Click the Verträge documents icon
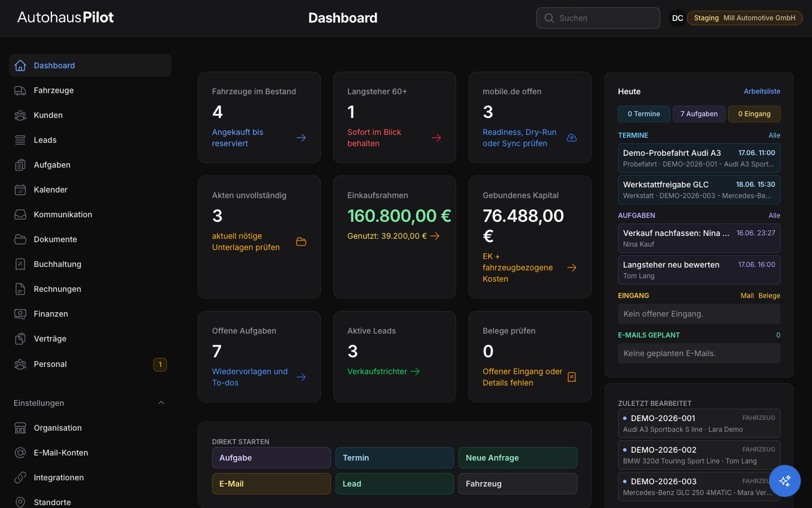 point(20,339)
